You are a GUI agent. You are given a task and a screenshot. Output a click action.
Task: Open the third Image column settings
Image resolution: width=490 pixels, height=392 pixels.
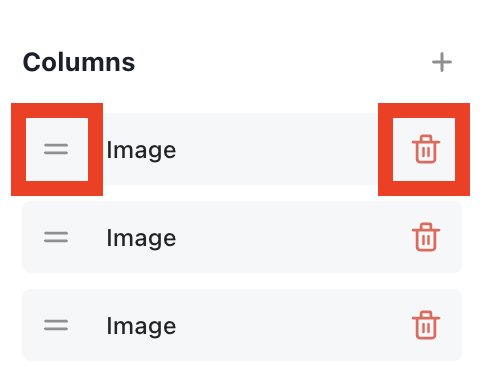242,325
